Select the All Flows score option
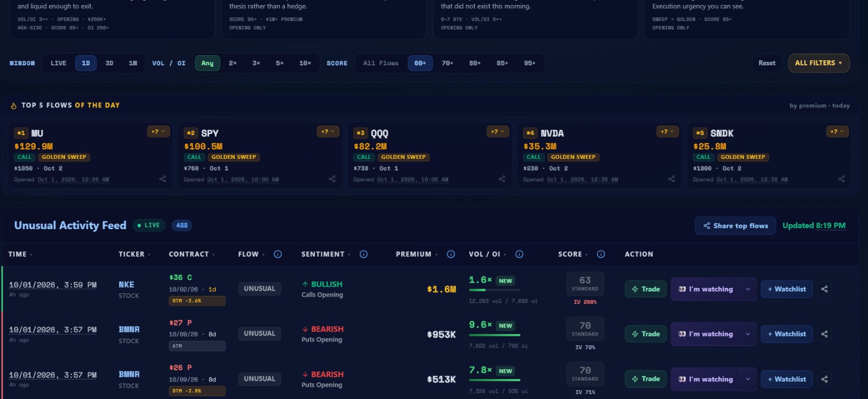This screenshot has height=399, width=868. (x=381, y=63)
